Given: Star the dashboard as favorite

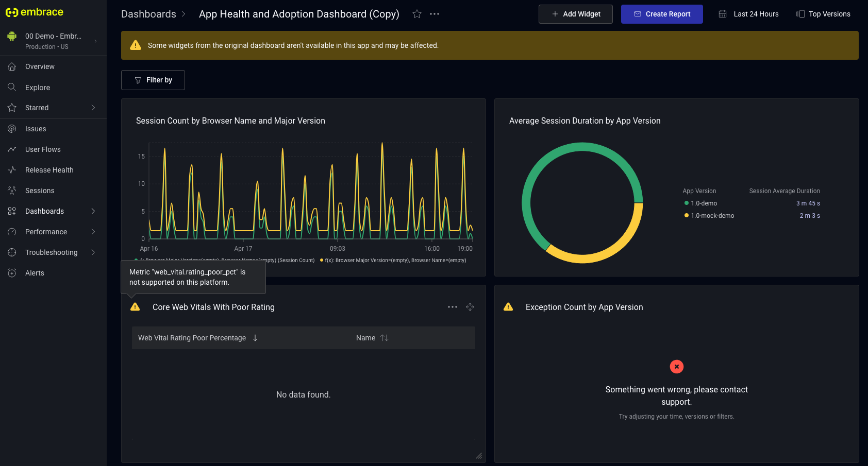Looking at the screenshot, I should 417,14.
